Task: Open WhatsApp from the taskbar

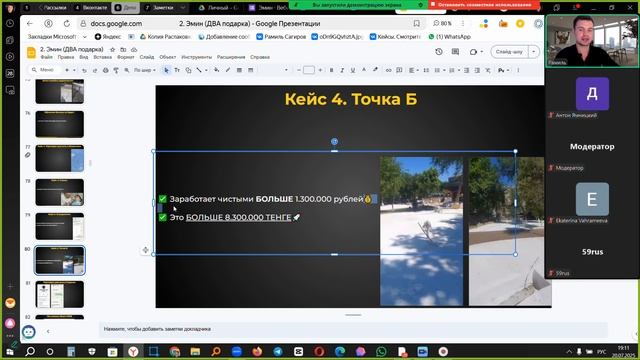Action: pos(381,351)
